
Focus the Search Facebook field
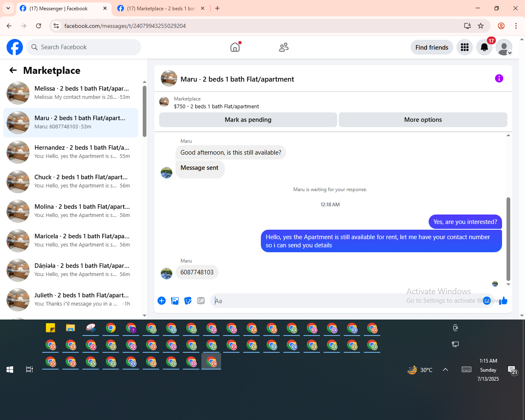tap(84, 47)
